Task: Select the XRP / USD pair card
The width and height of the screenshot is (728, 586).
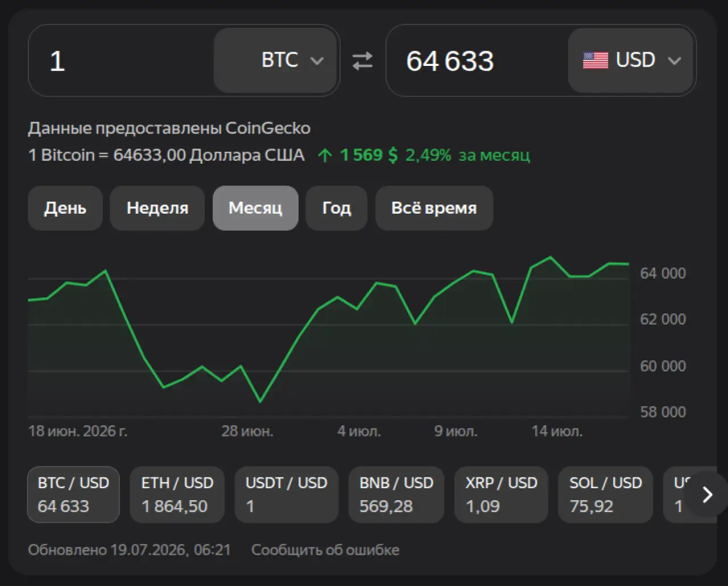Action: [x=501, y=494]
